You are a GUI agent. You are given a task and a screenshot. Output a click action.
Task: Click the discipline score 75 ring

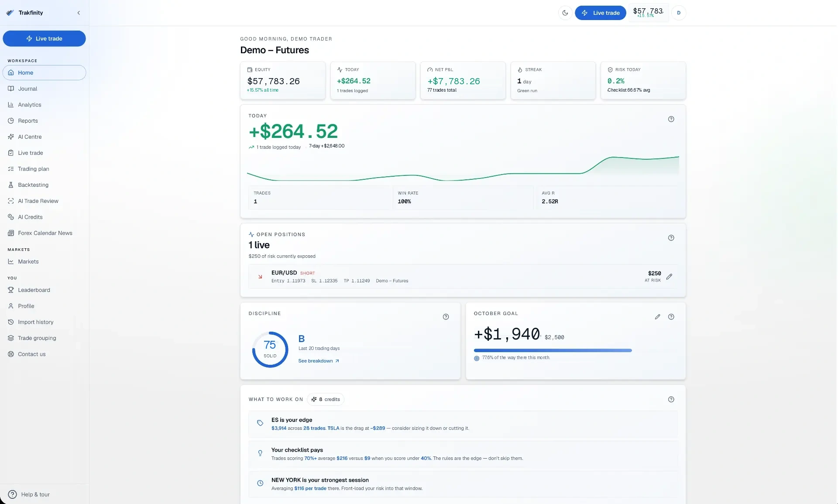(x=270, y=350)
